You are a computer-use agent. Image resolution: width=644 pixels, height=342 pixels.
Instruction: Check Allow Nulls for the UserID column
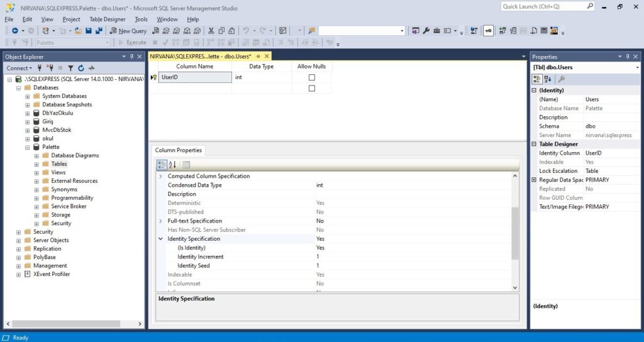click(312, 77)
